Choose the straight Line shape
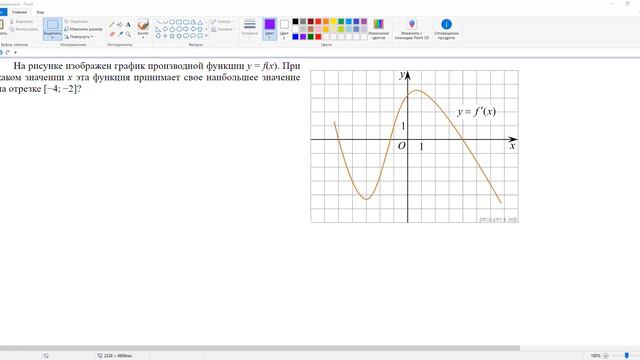Viewport: 640px width, 360px height. pyautogui.click(x=158, y=22)
